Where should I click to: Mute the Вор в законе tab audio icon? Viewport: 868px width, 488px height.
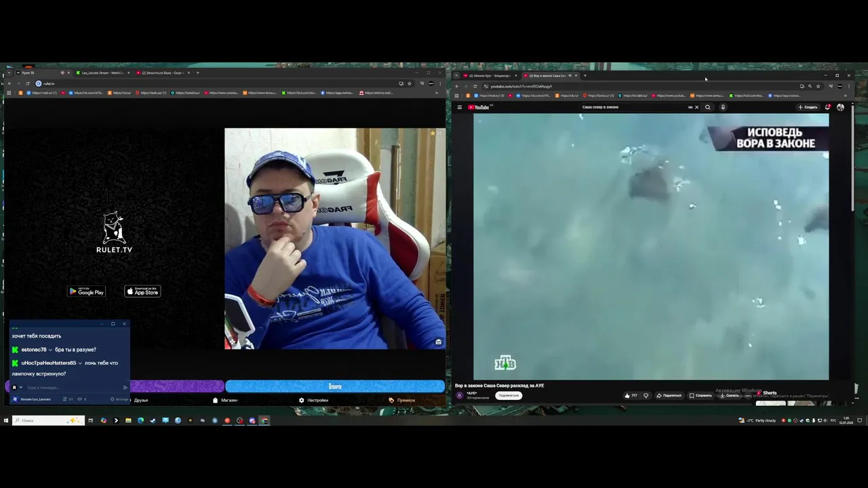[x=570, y=76]
